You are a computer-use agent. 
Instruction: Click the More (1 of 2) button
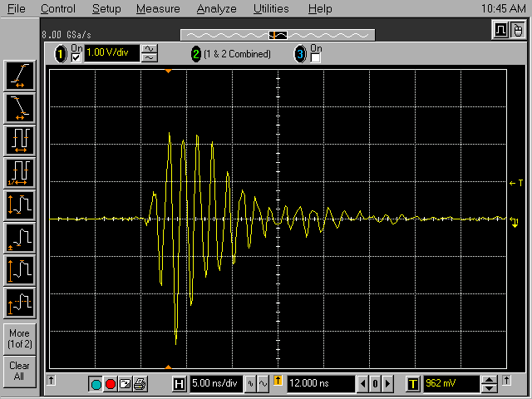(x=20, y=339)
